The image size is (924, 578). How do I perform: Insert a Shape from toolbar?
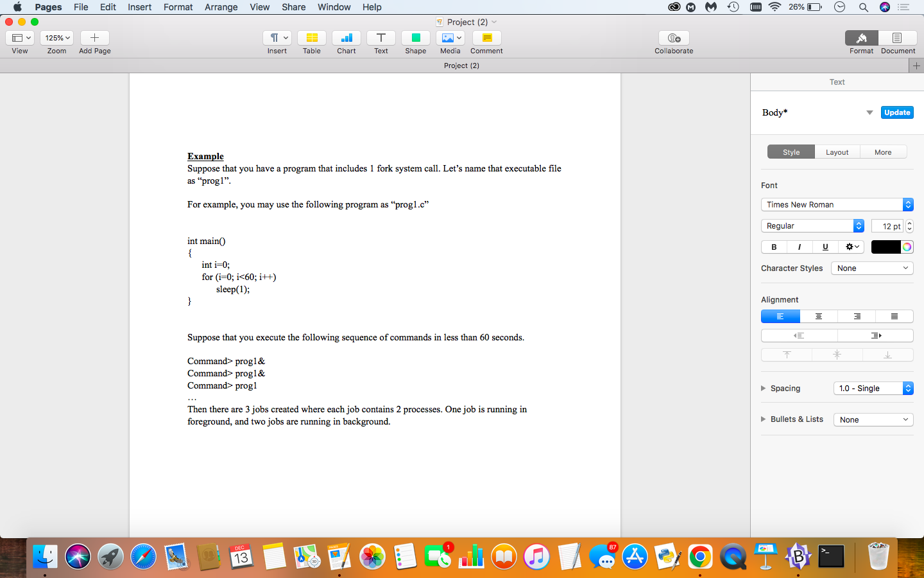[416, 38]
